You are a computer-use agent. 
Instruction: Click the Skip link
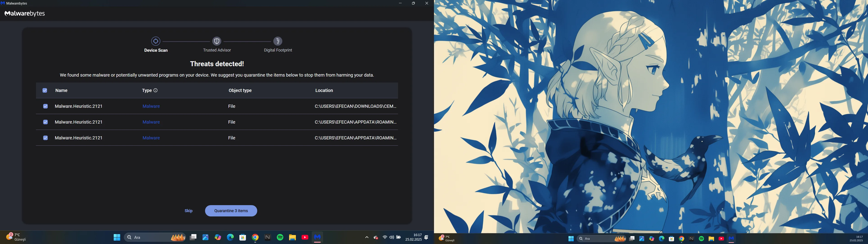point(189,211)
